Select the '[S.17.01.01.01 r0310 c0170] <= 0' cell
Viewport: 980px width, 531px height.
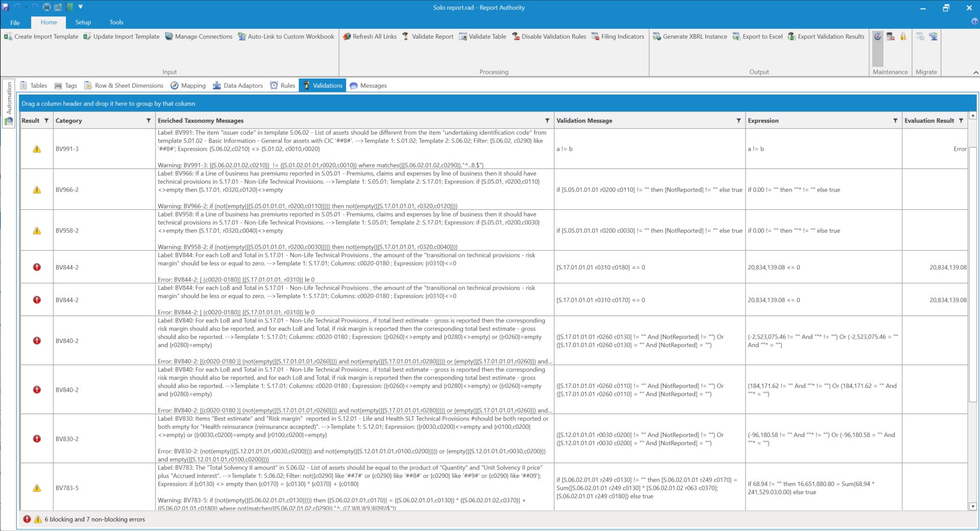(650, 300)
